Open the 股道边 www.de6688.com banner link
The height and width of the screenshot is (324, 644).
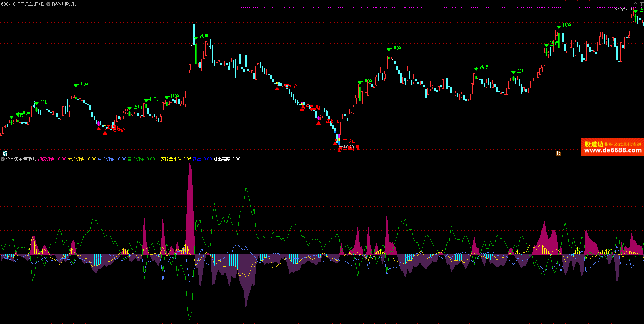point(612,147)
